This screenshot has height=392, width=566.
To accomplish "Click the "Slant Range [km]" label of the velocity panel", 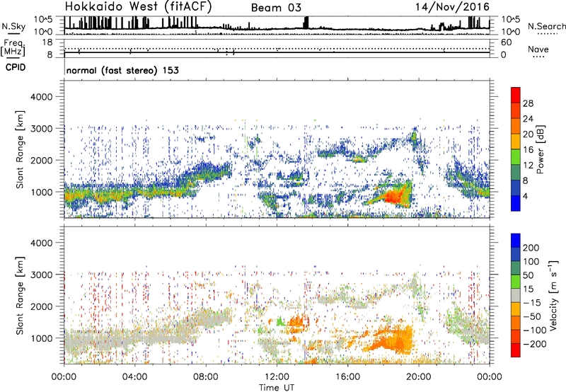I will coord(20,295).
